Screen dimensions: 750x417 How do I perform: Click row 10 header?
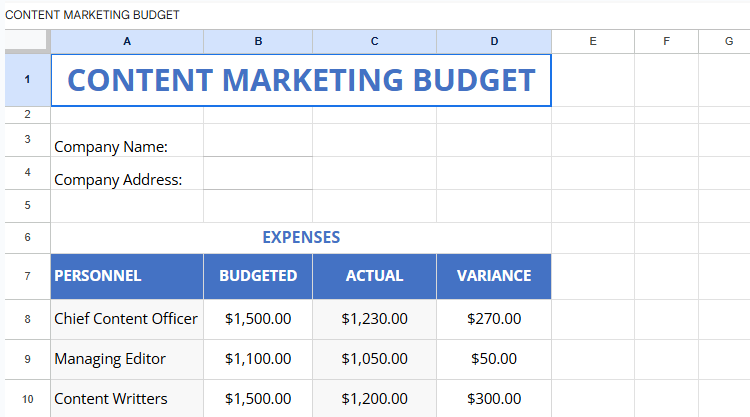[26, 399]
